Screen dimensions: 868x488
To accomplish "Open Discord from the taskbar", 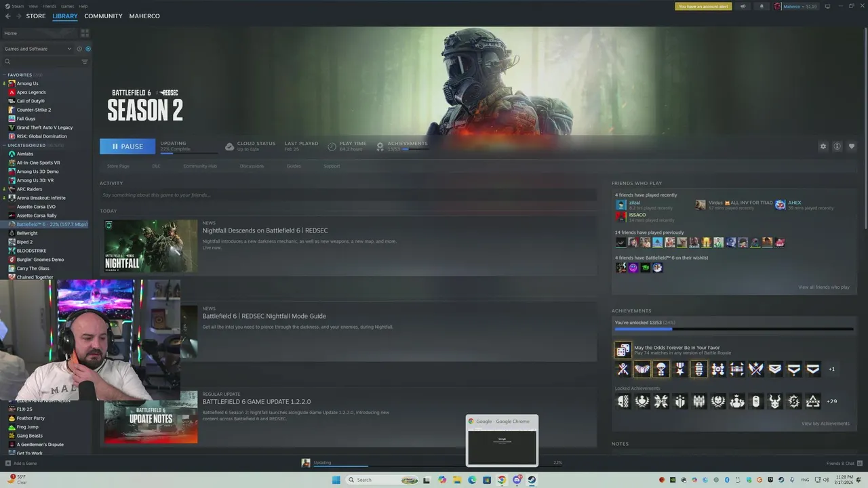I will pyautogui.click(x=517, y=480).
